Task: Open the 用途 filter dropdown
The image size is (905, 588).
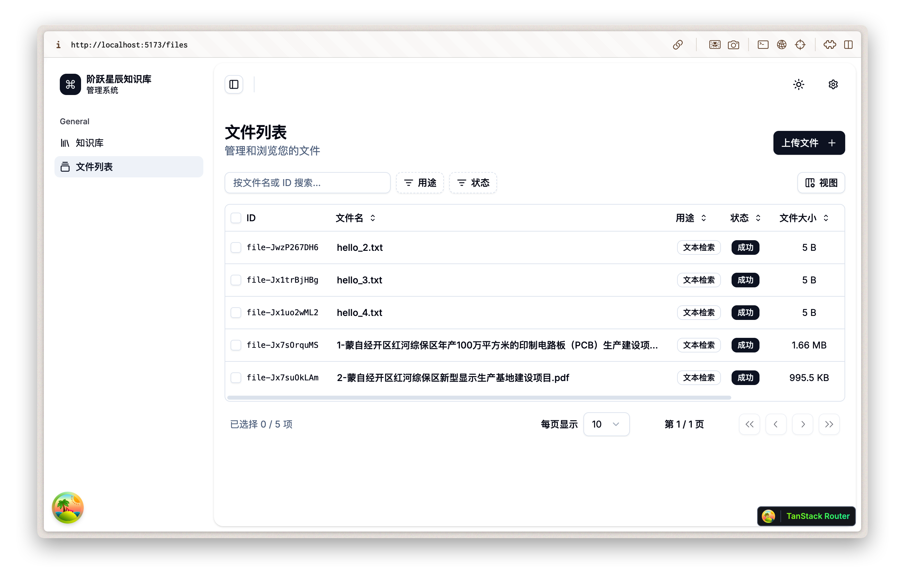Action: coord(420,183)
